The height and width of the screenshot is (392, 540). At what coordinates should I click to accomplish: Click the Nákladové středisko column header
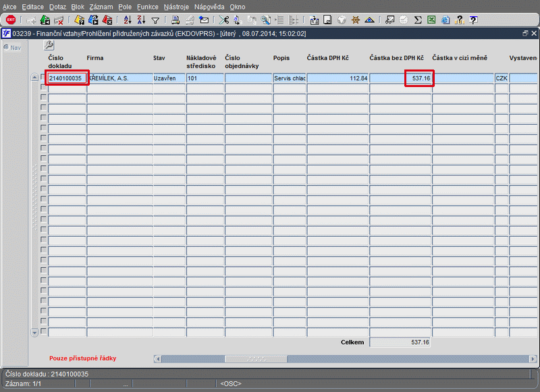click(201, 62)
